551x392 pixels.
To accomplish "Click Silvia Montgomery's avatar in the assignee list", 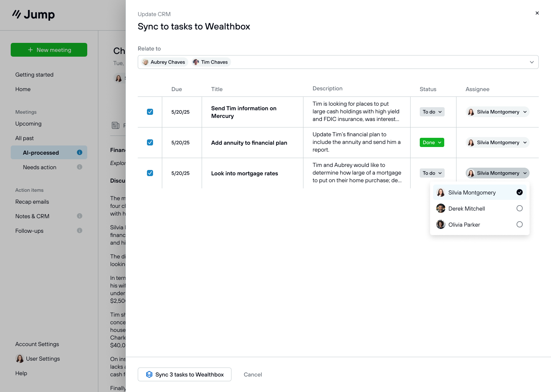I will tap(441, 192).
